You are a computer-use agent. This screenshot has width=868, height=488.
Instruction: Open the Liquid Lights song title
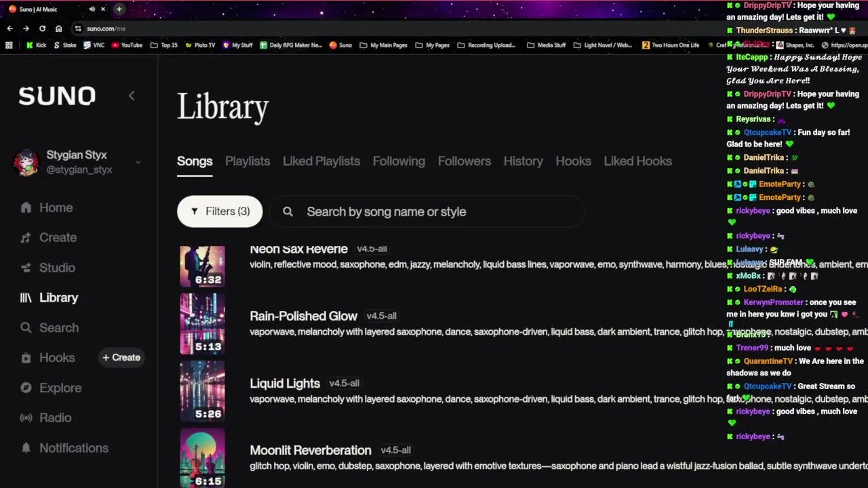285,383
